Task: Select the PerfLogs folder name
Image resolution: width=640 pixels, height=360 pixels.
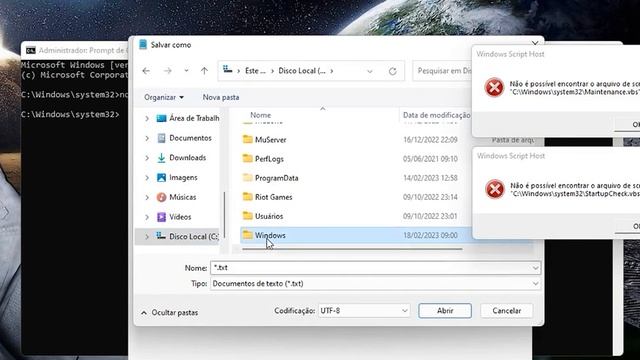Action: coord(269,159)
